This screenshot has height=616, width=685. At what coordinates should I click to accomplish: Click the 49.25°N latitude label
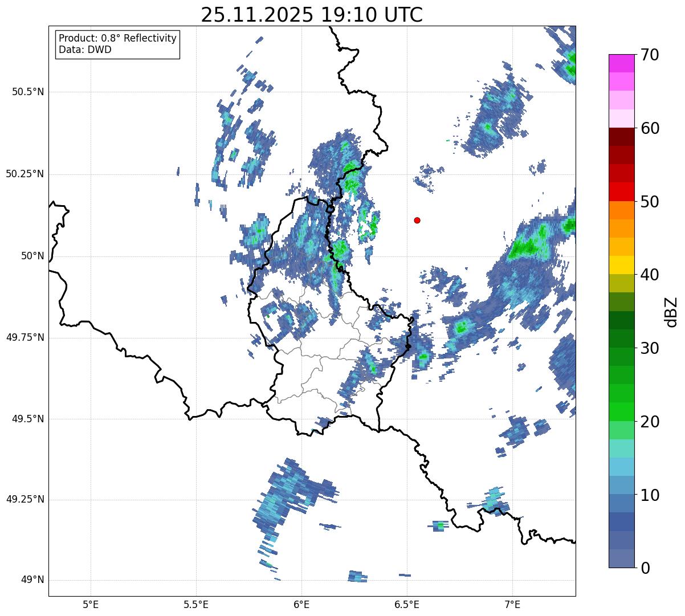click(x=25, y=499)
